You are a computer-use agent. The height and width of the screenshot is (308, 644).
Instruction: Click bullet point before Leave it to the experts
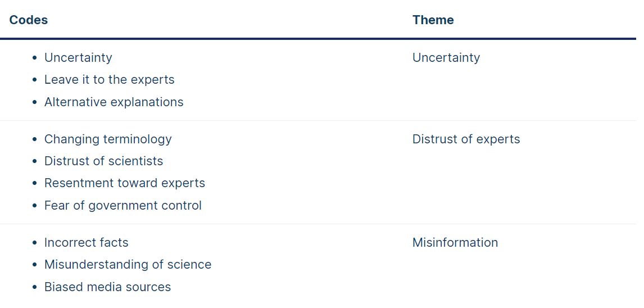(34, 80)
